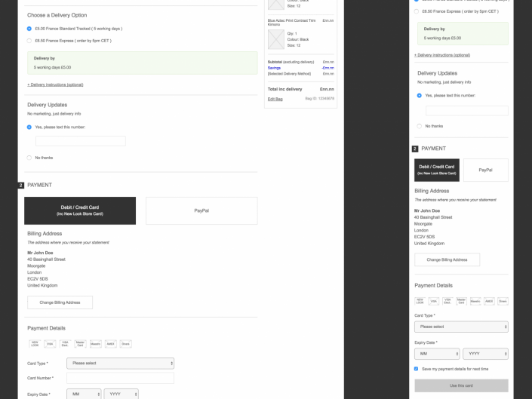Select France Express delivery in the desktop layout
Screen dimensions: 532x399
29,41
